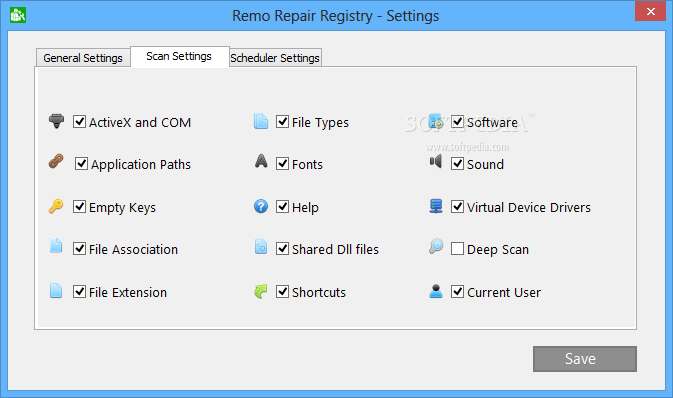Click the Shared Dll files gear-page icon
Viewport: 673px width, 398px height.
pyautogui.click(x=261, y=246)
